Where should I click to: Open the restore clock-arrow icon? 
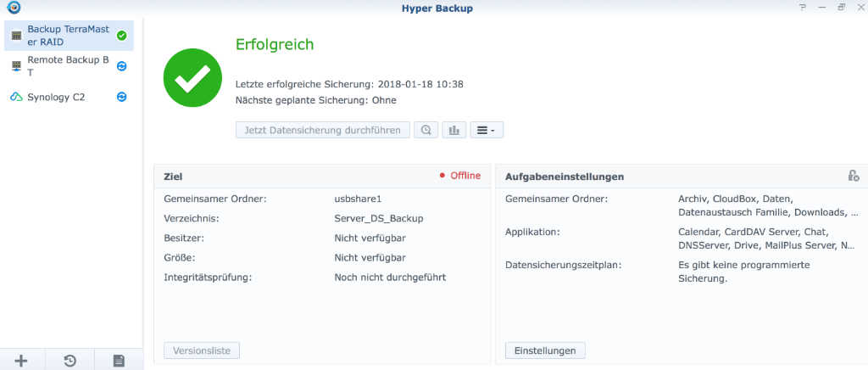70,361
